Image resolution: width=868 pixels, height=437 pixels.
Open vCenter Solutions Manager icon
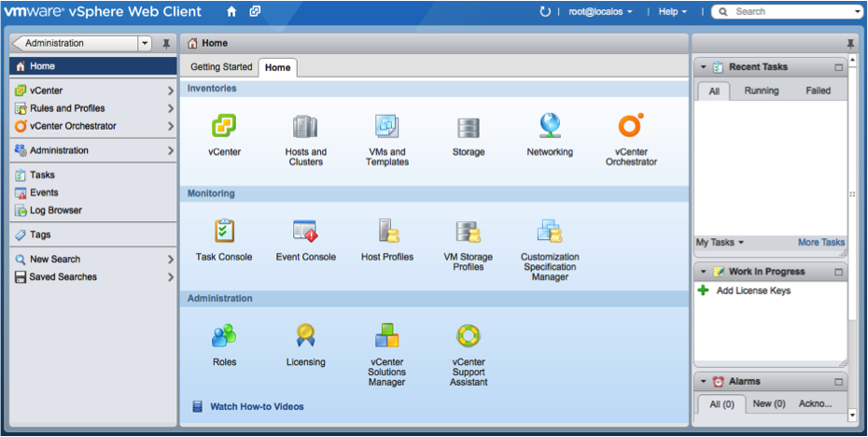tap(387, 335)
